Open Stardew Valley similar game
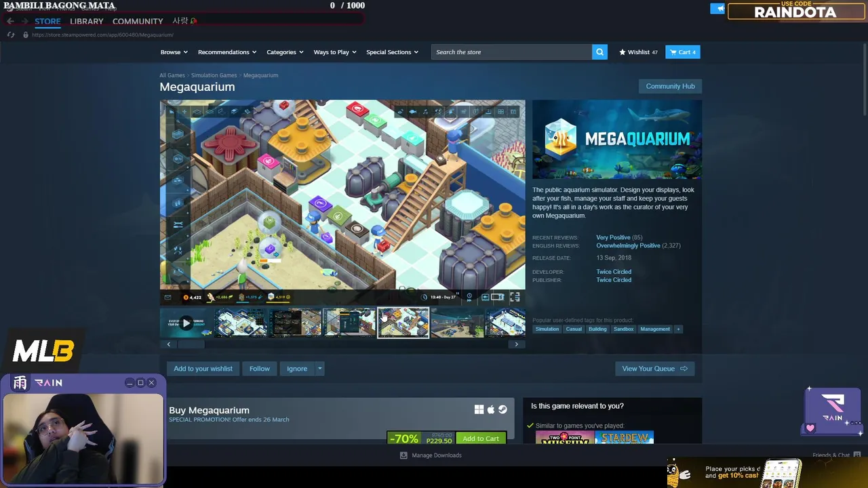This screenshot has height=488, width=868. click(625, 438)
